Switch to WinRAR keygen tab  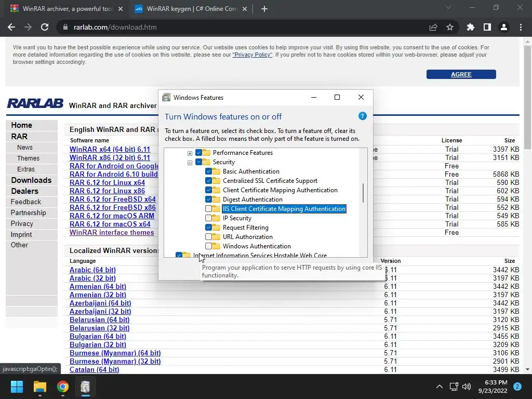(191, 9)
